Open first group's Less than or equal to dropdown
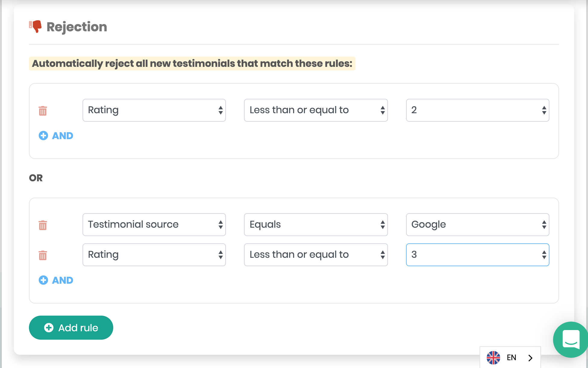The width and height of the screenshot is (588, 368). click(316, 110)
